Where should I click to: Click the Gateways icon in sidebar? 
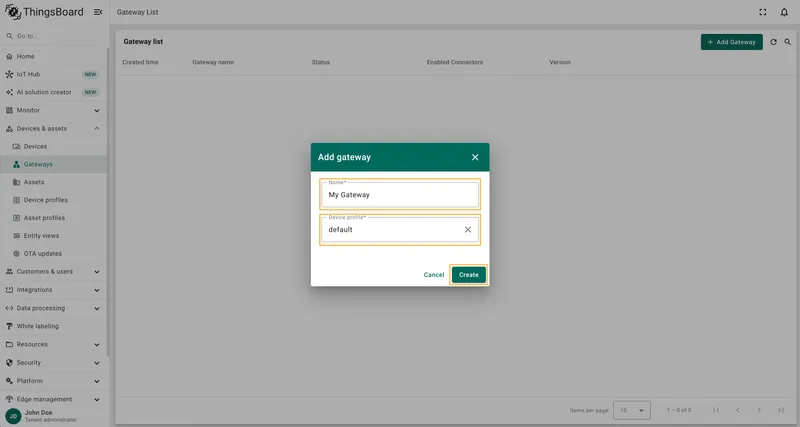tap(16, 164)
